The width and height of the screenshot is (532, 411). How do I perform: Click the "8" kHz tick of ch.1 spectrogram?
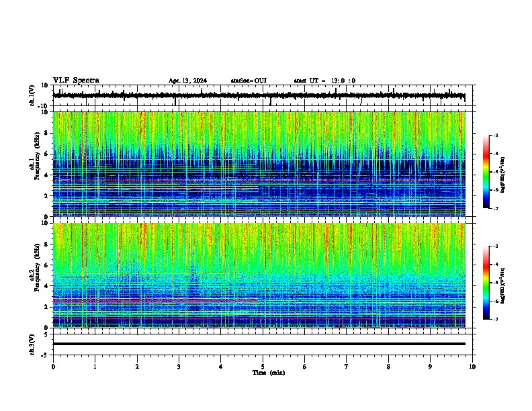46,133
